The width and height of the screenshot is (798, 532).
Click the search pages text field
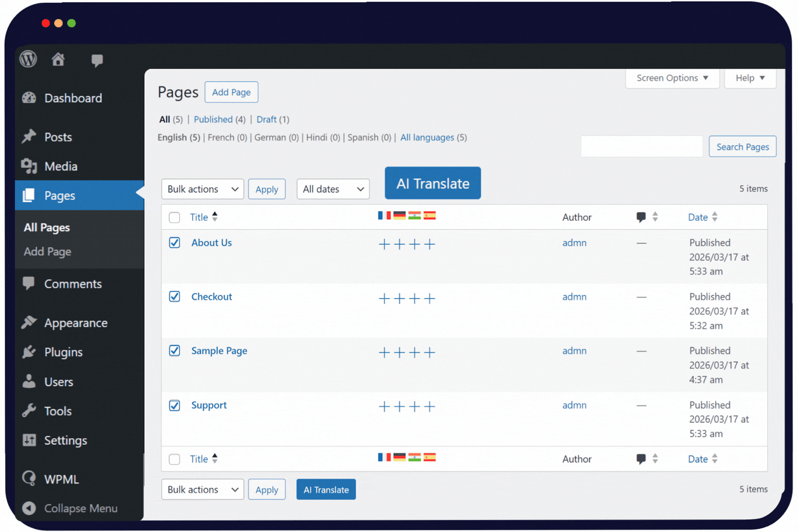(x=642, y=147)
